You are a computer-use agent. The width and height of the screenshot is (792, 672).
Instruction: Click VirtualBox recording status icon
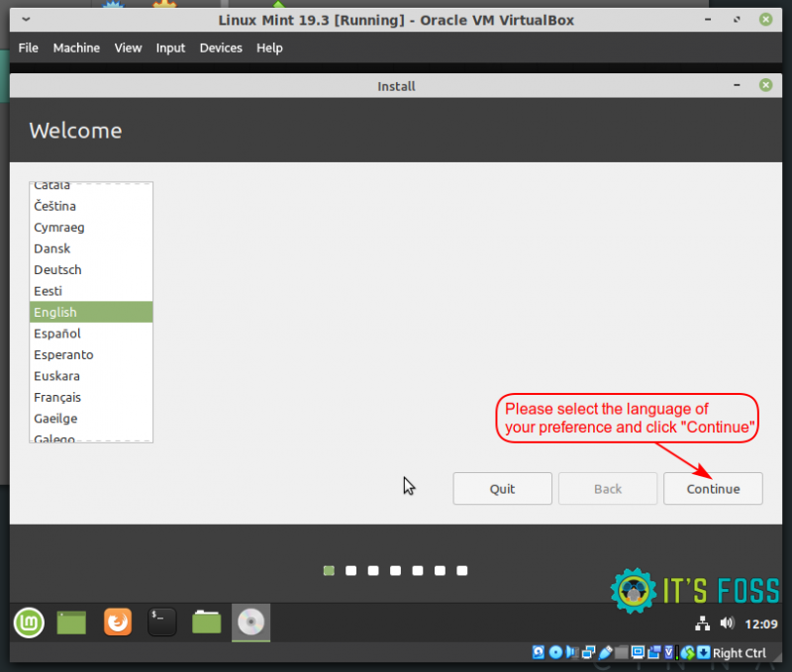(x=654, y=652)
